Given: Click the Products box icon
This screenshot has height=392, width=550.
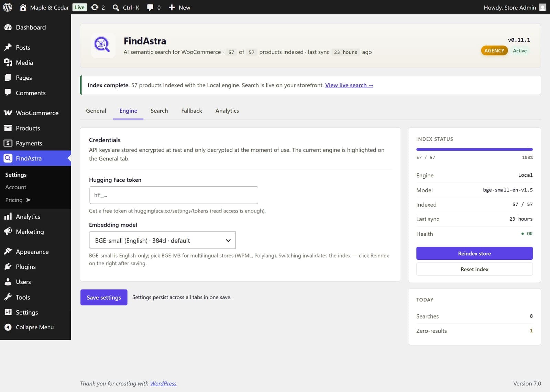Looking at the screenshot, I should 8,128.
